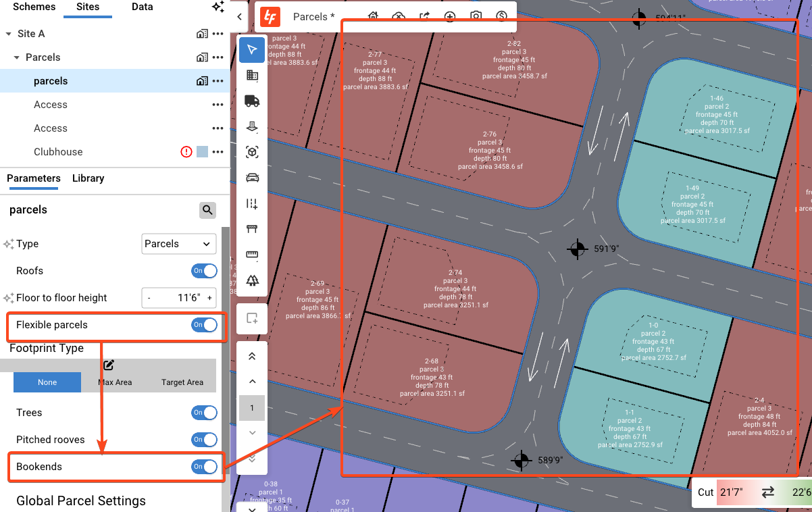The height and width of the screenshot is (512, 812).
Task: Select the arrow pointer tool
Action: (252, 50)
